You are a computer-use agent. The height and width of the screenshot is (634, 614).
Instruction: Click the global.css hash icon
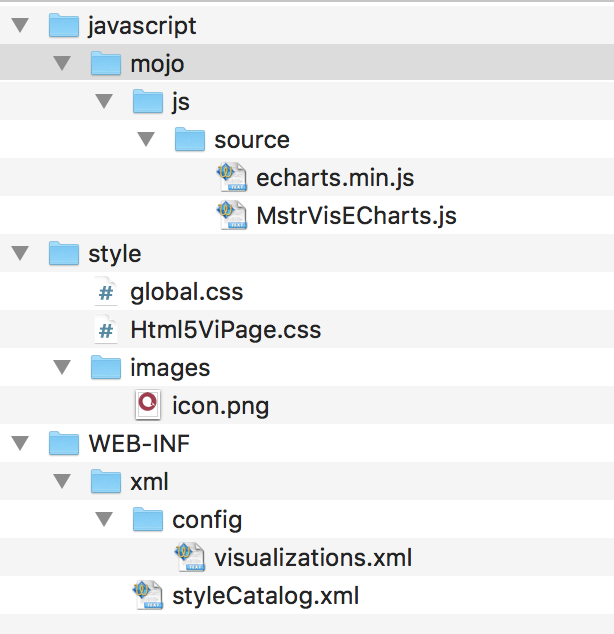pos(105,292)
